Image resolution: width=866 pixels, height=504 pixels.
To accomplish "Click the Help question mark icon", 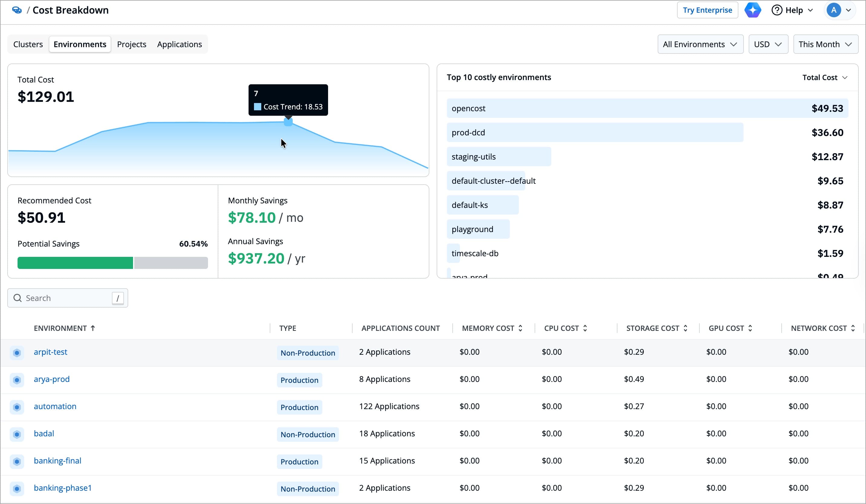I will (777, 10).
